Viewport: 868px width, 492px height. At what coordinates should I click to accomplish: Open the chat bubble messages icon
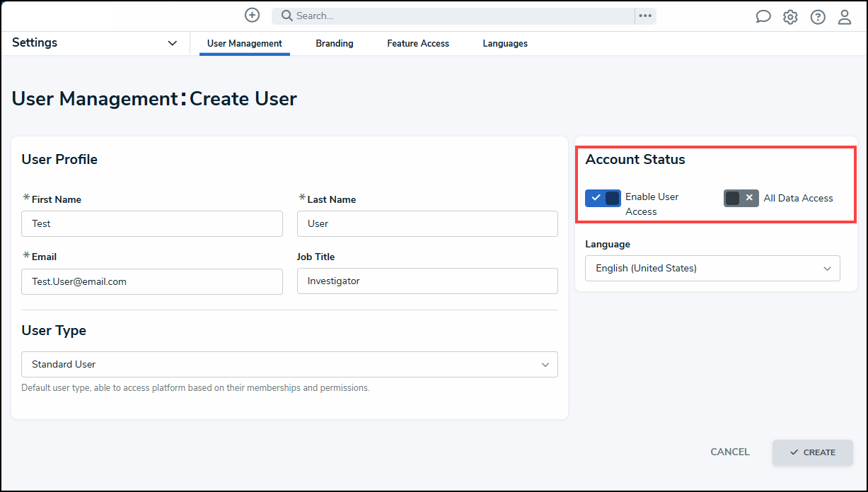click(x=763, y=17)
